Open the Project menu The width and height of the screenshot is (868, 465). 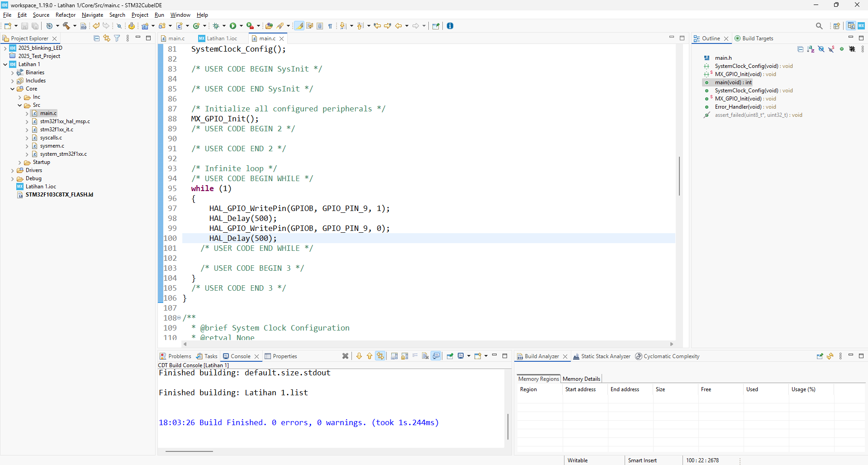tap(140, 15)
